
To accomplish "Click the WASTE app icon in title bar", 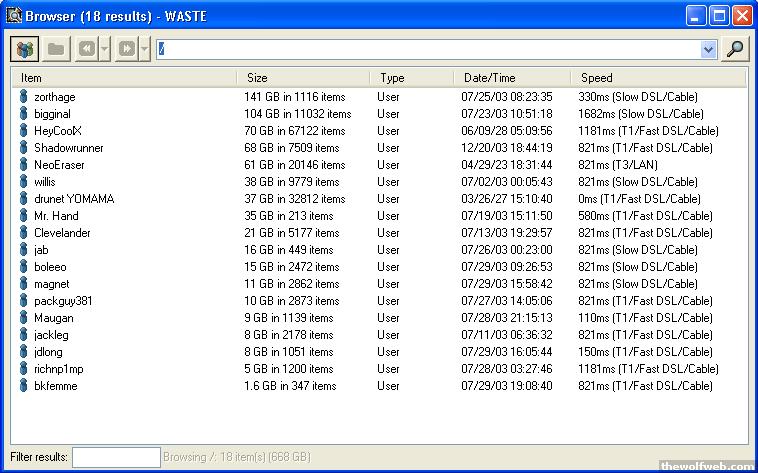I will click(14, 15).
